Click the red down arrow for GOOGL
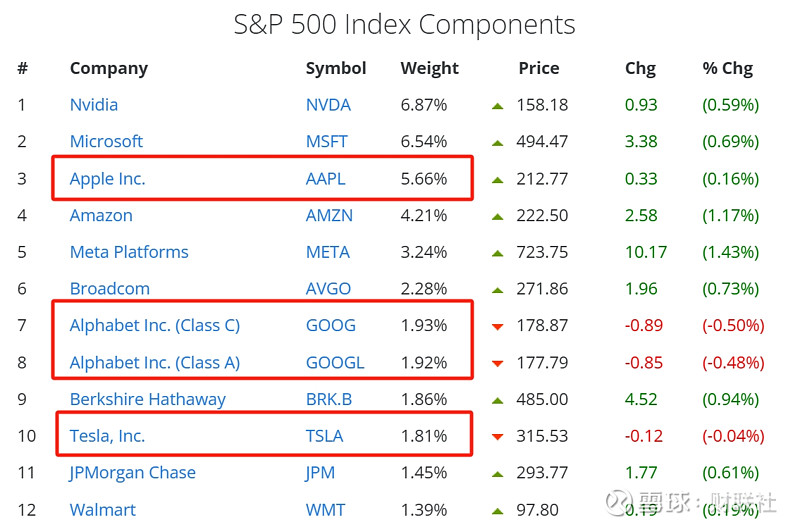Screen dimensions: 800x527 (x=497, y=363)
